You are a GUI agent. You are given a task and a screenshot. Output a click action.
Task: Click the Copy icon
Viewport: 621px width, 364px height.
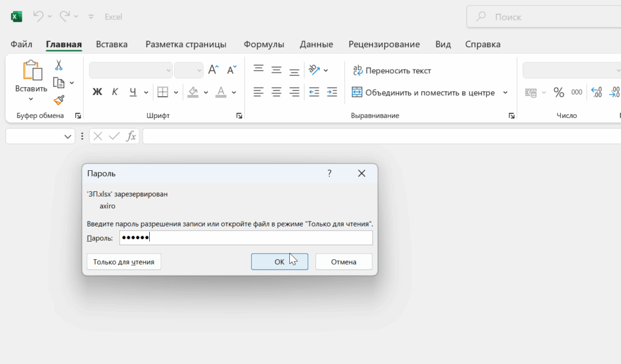tap(59, 83)
